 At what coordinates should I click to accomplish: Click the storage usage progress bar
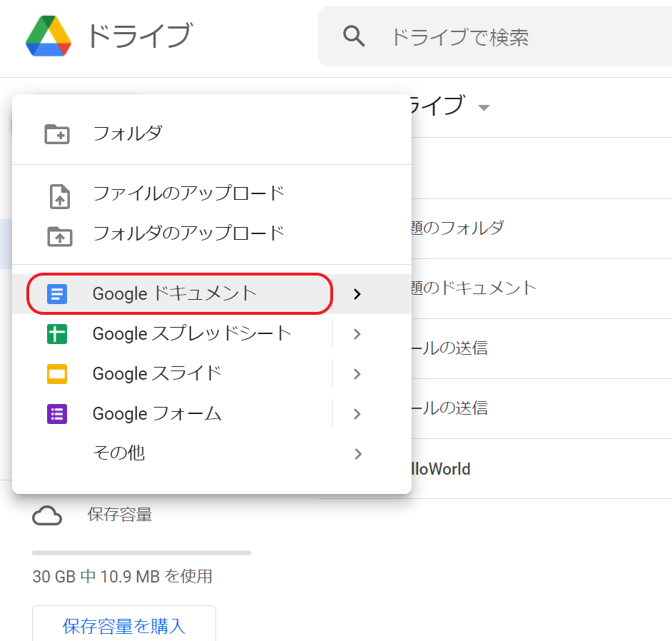141,552
